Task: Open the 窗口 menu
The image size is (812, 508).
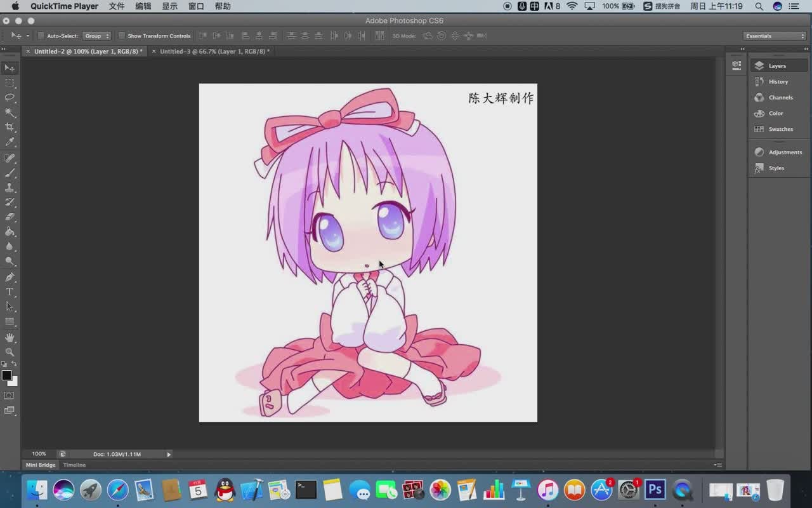Action: (197, 6)
